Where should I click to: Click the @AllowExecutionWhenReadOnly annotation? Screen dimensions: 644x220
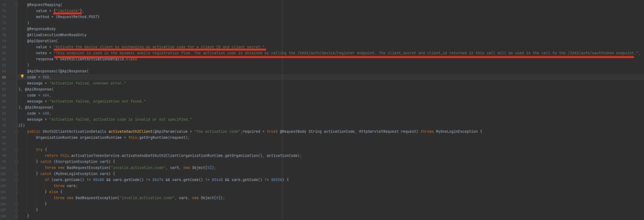pos(57,35)
